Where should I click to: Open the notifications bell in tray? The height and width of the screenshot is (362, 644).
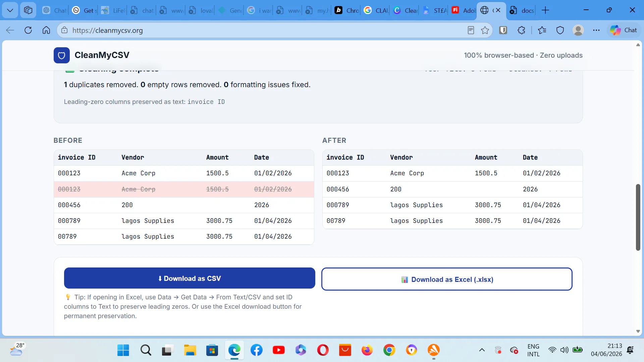click(630, 350)
